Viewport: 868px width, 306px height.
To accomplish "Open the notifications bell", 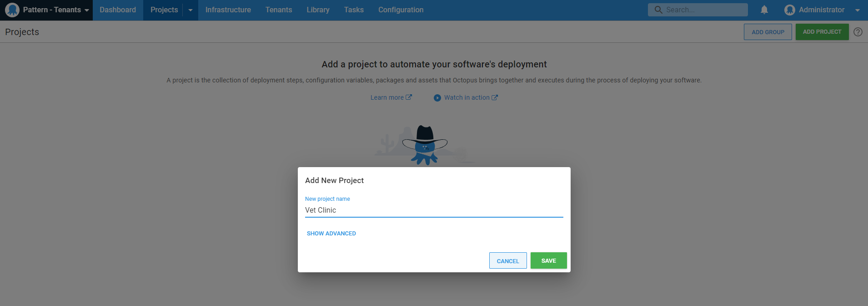I will pos(764,10).
